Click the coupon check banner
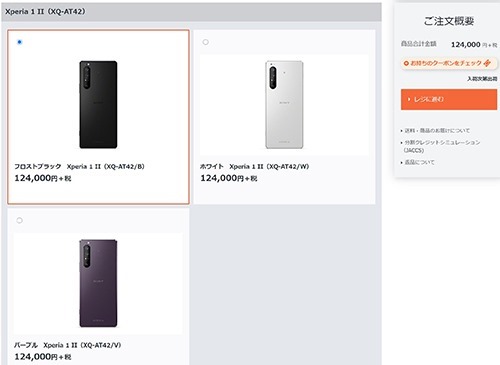Viewport: 500px width, 365px height. (x=449, y=63)
